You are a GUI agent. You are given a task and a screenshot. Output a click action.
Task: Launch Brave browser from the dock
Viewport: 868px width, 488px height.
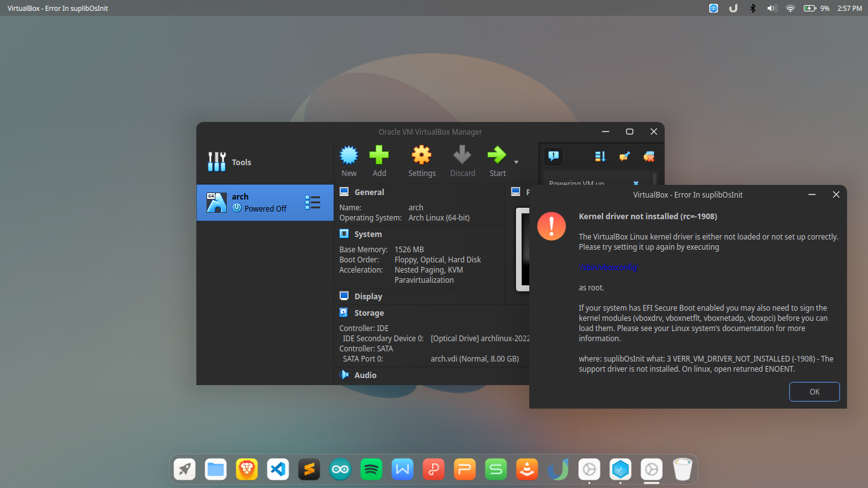(247, 470)
